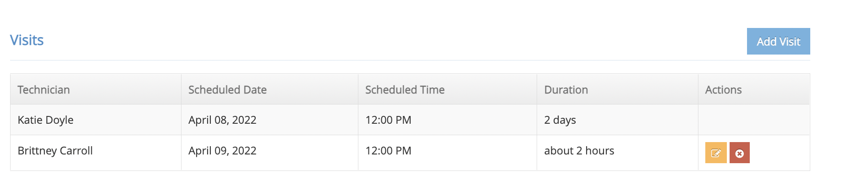Click the divider line below Visits heading
This screenshot has width=868, height=187.
[x=410, y=60]
